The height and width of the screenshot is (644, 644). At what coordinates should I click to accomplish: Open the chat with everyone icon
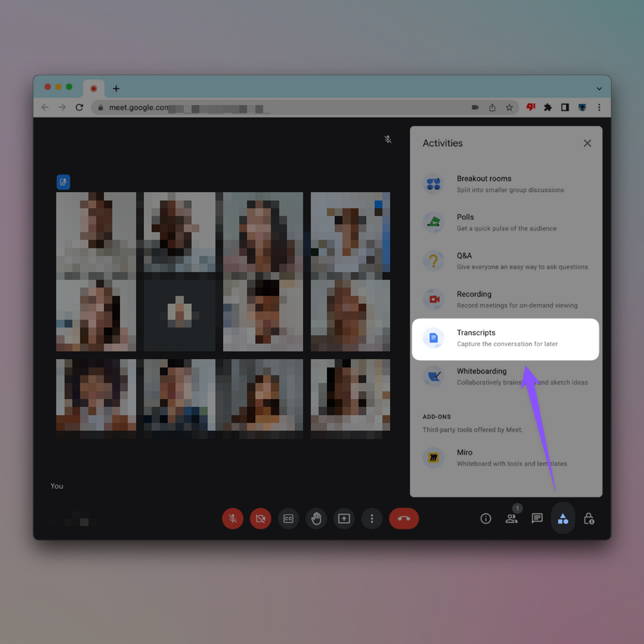[537, 518]
